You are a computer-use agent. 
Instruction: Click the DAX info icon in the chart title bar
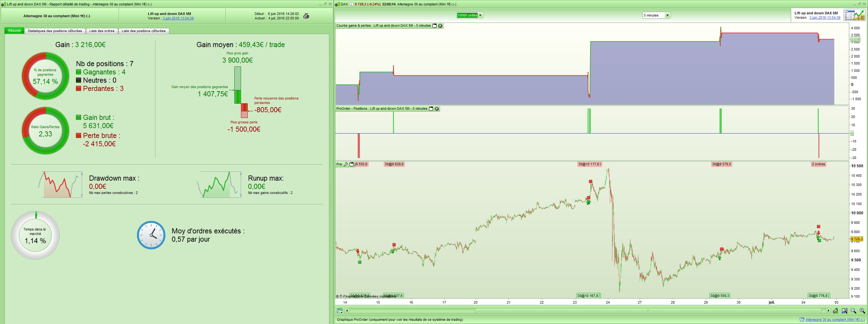(351, 4)
